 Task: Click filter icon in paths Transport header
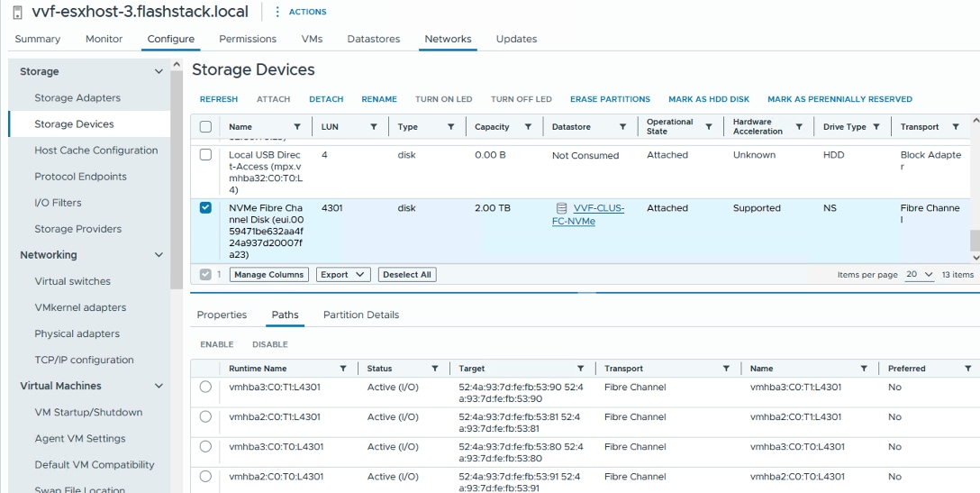[726, 369]
